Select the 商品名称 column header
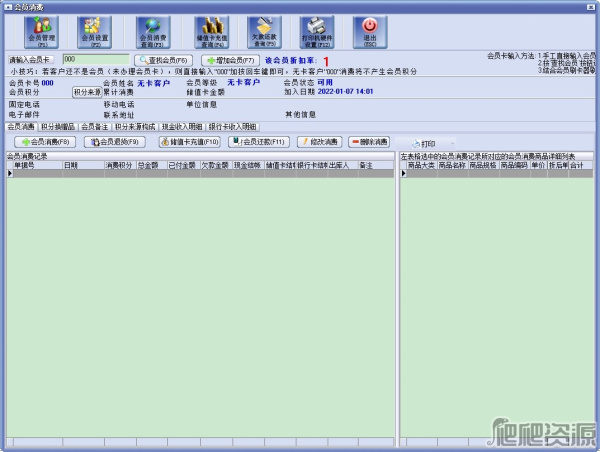This screenshot has width=600, height=452. (x=453, y=165)
